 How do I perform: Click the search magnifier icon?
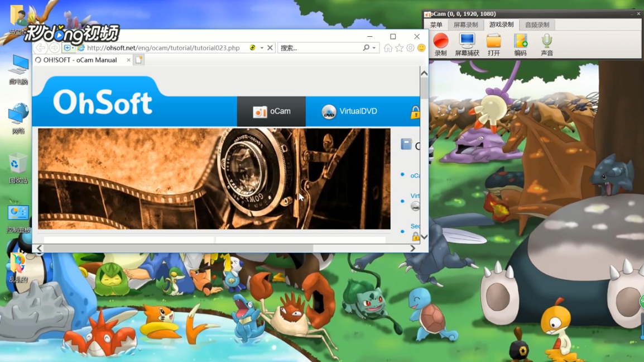pyautogui.click(x=366, y=47)
